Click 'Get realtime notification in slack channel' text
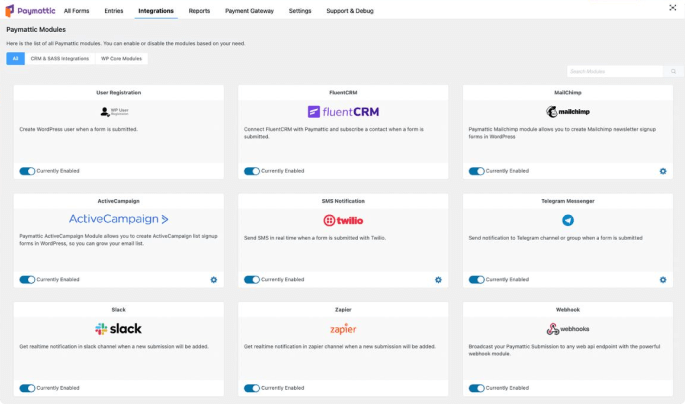This screenshot has height=404, width=685. [x=114, y=346]
